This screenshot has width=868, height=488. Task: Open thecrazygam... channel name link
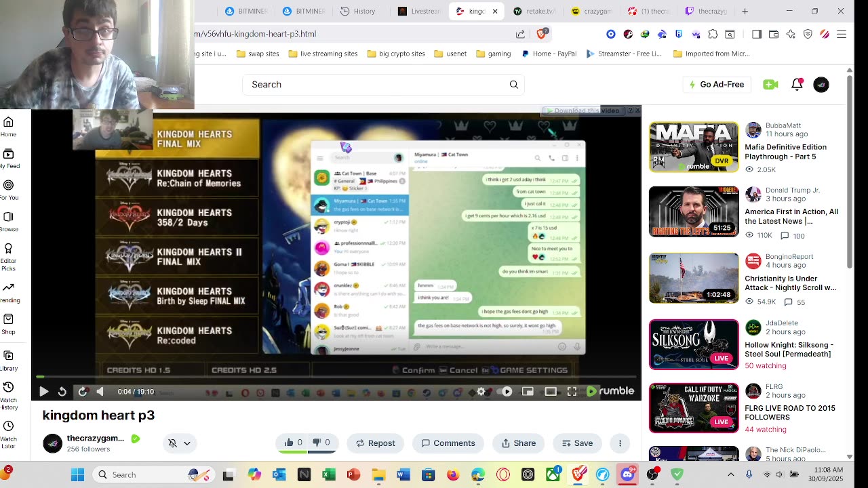(96, 438)
